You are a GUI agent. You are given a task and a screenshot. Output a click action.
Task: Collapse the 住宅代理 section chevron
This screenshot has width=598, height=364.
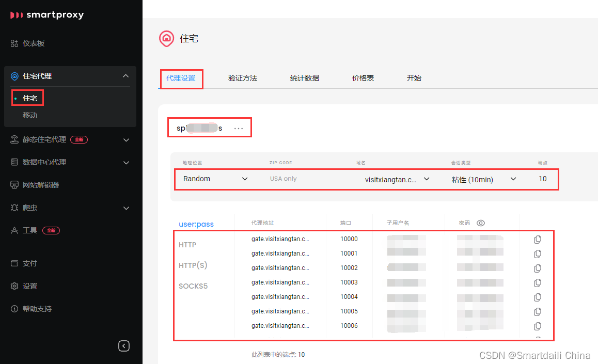coord(125,76)
